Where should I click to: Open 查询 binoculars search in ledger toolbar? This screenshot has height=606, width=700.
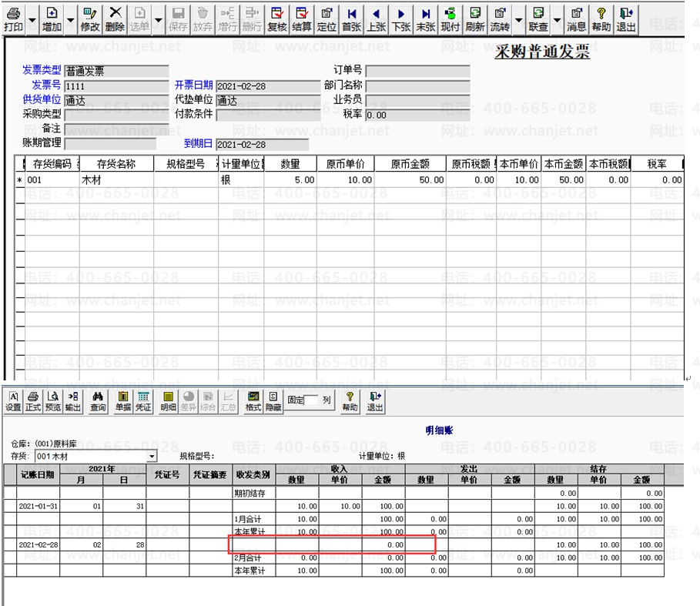tap(98, 401)
